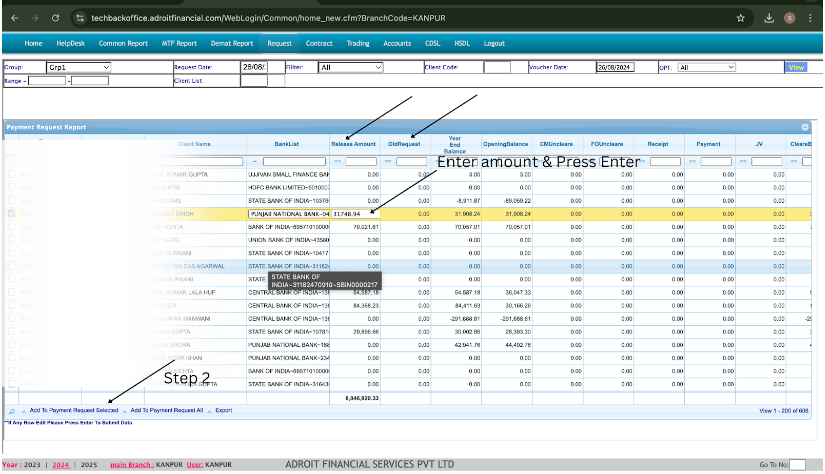Viewport: 825px width, 474px height.
Task: Click the View button
Action: [795, 67]
